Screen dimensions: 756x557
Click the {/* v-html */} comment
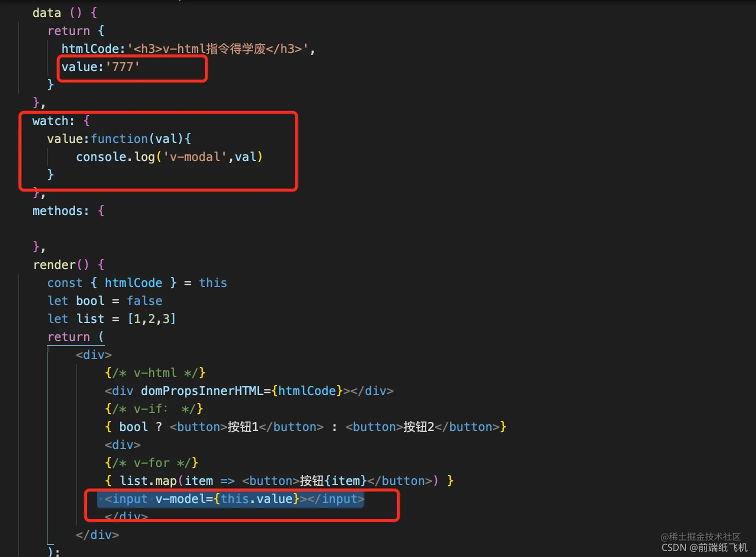(155, 372)
